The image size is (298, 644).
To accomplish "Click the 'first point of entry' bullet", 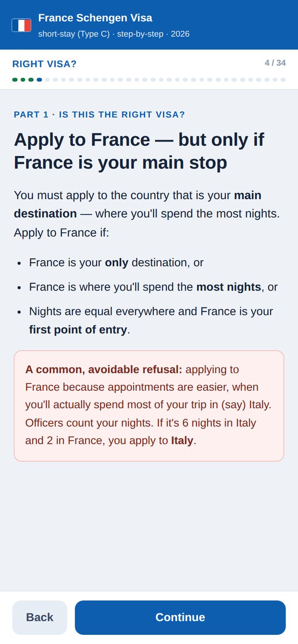I will [x=151, y=321].
